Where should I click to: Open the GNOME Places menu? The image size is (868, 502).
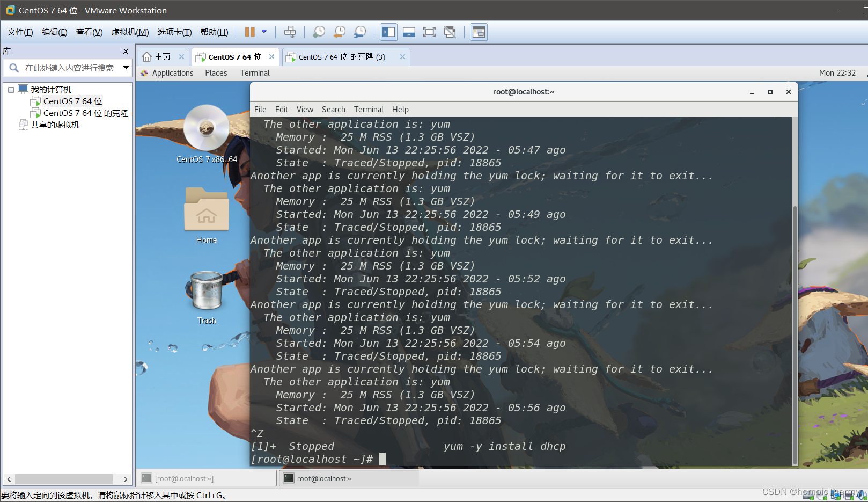click(x=216, y=73)
